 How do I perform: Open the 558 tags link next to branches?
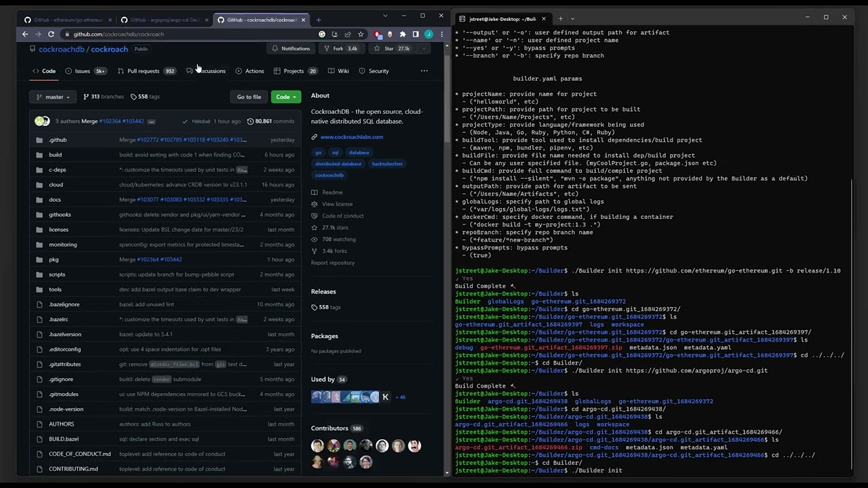[x=144, y=96]
